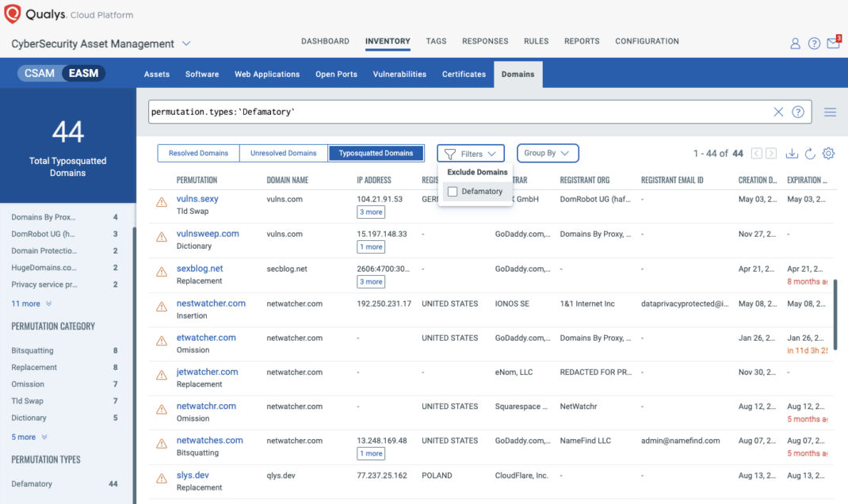This screenshot has width=848, height=504.
Task: Select the CSAM toggle option
Action: (x=40, y=72)
